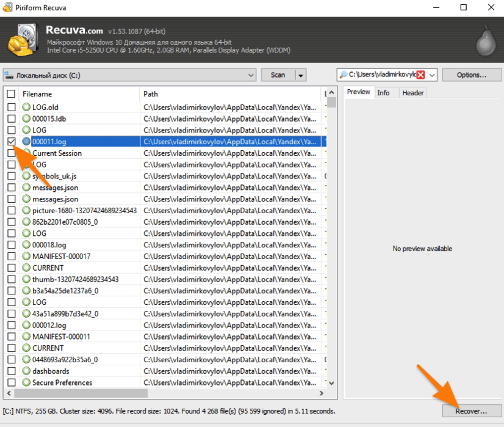Viewport: 504px width, 427px height.
Task: Select the dashboards file row
Action: click(166, 371)
